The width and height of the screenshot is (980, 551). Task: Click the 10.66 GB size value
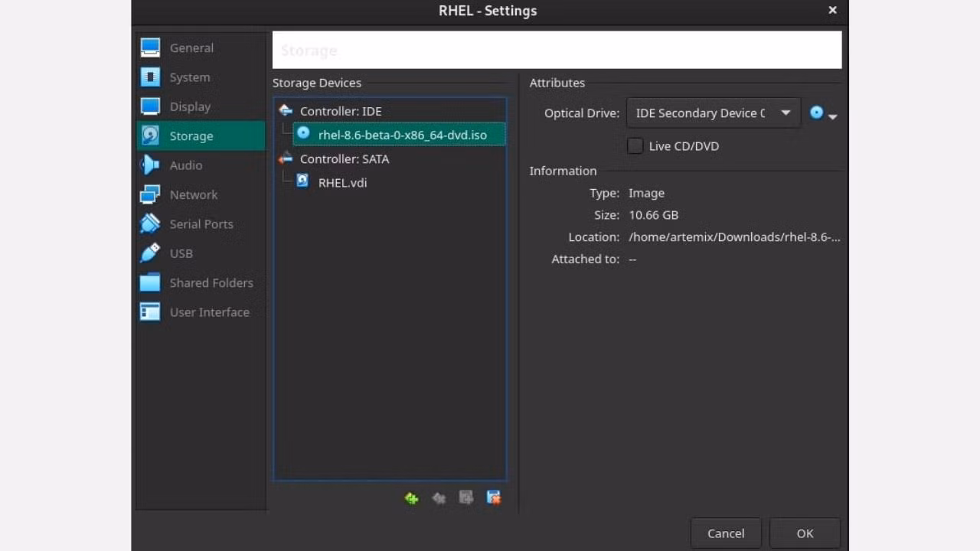click(654, 215)
